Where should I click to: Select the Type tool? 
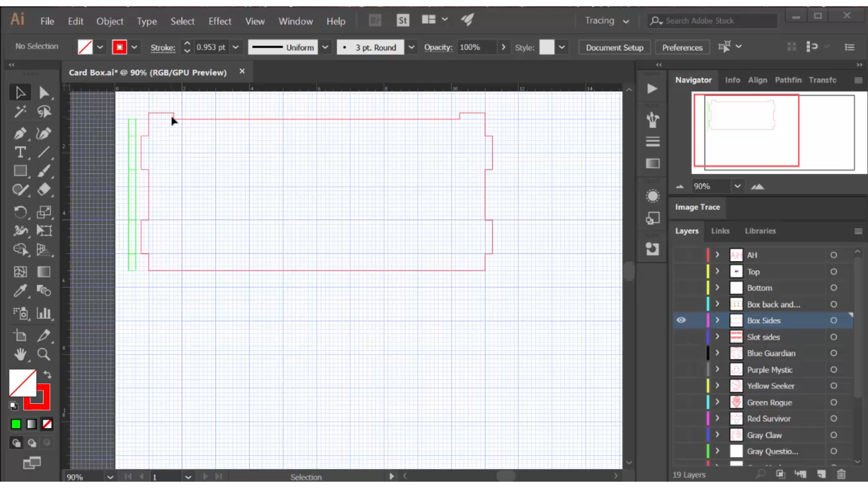pos(20,151)
